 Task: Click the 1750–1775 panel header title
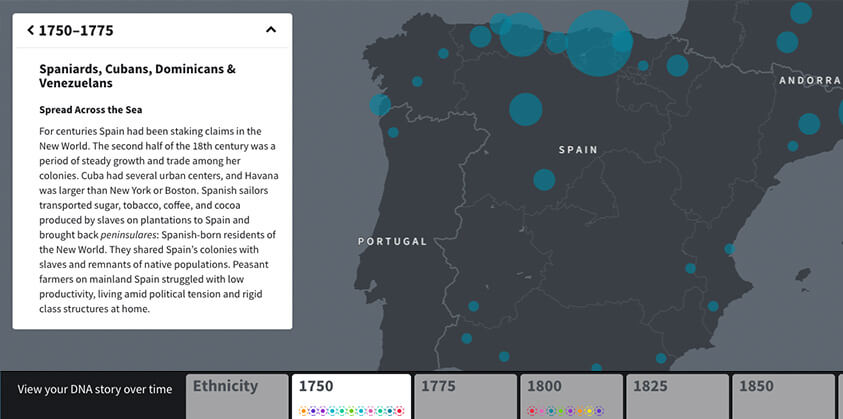[x=76, y=30]
